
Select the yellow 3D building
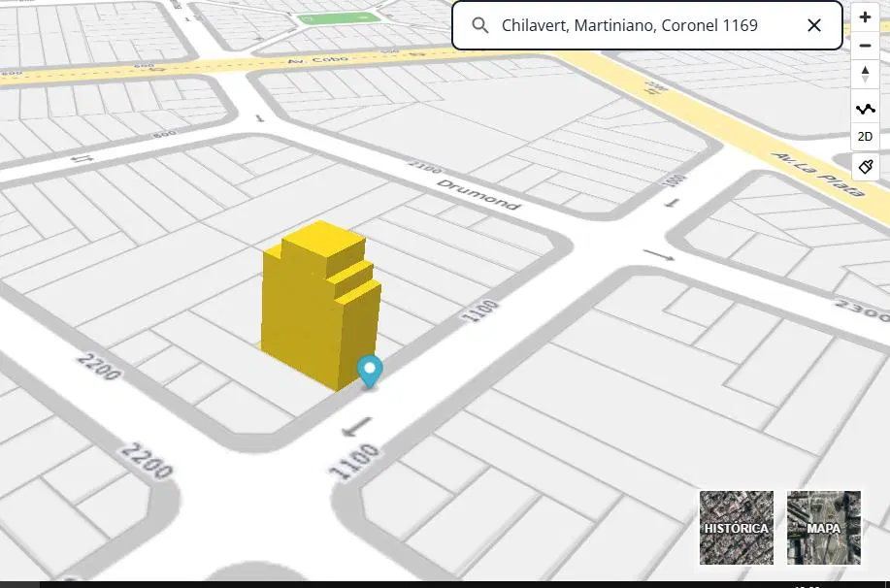pyautogui.click(x=321, y=305)
